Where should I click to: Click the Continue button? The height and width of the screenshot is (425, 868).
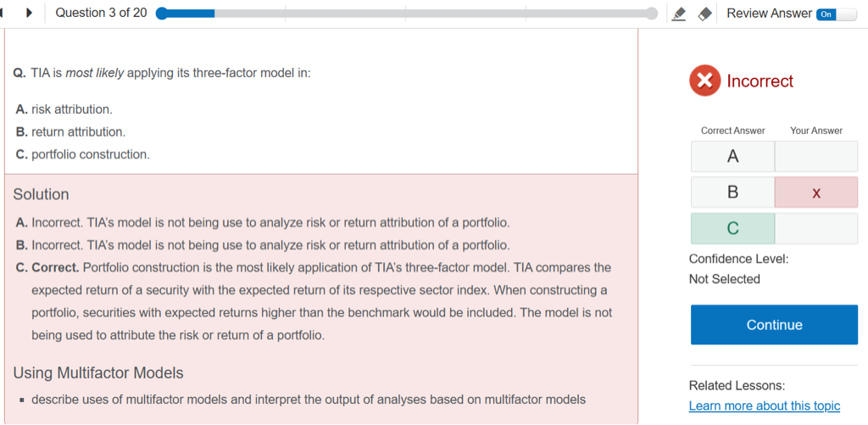(774, 325)
